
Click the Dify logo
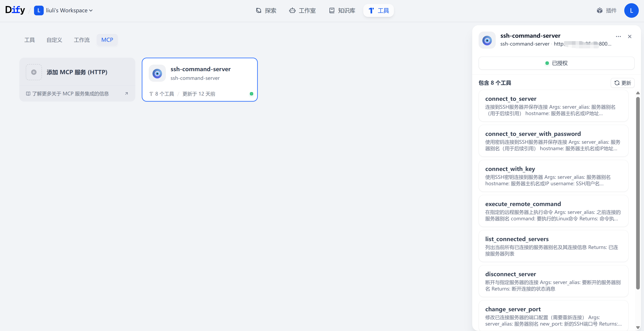coord(15,10)
